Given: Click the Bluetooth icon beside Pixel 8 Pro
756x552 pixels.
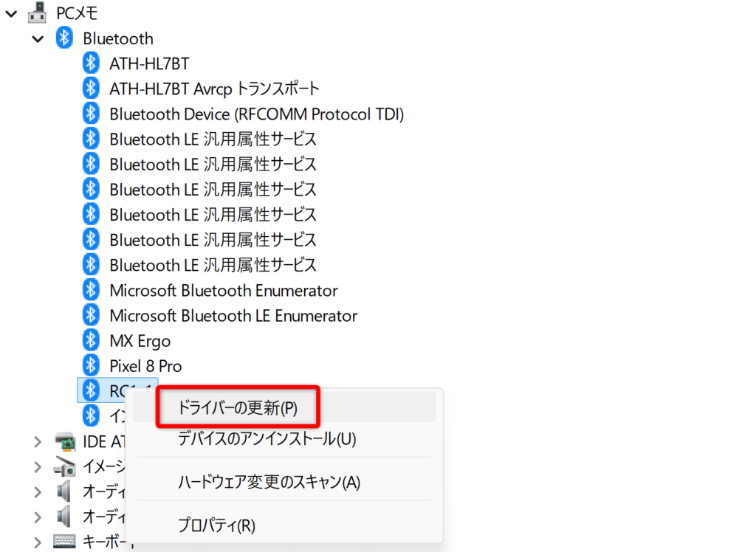Looking at the screenshot, I should (91, 366).
